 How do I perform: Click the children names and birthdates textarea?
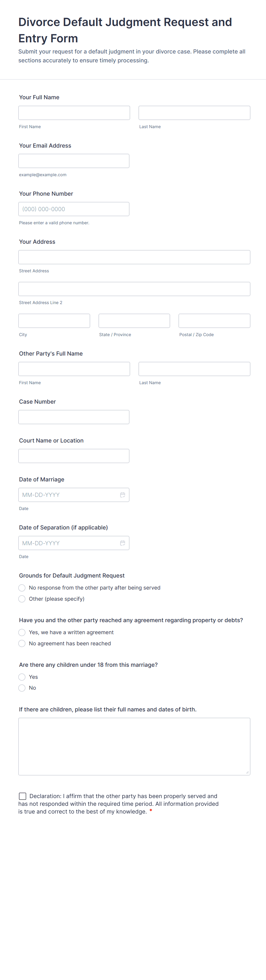[134, 746]
